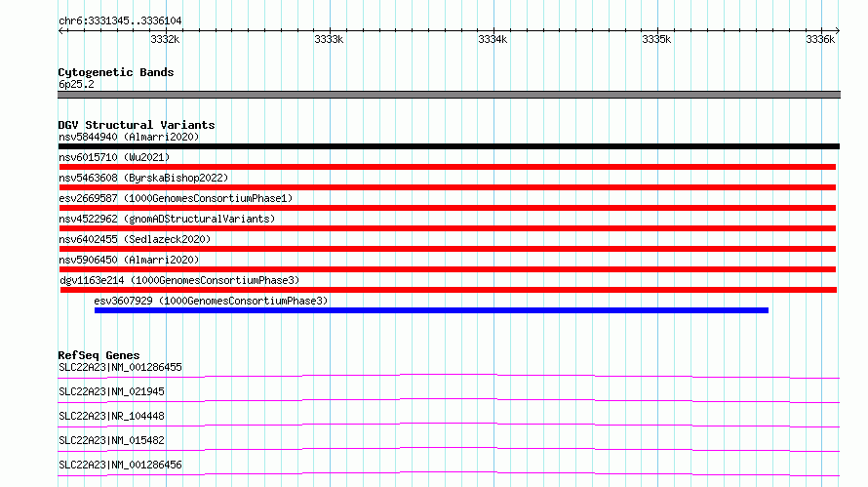
Task: Select the RefSeq Genes track title
Action: [99, 355]
